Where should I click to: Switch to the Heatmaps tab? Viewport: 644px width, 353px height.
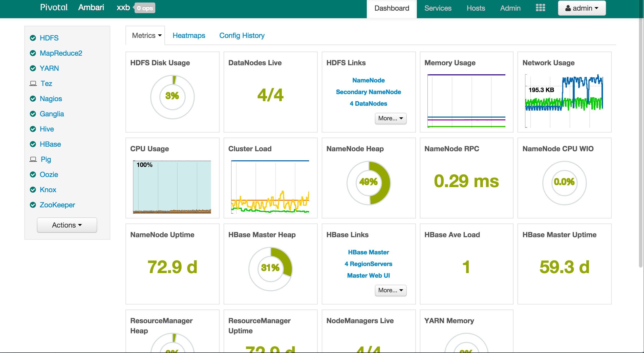coord(189,35)
